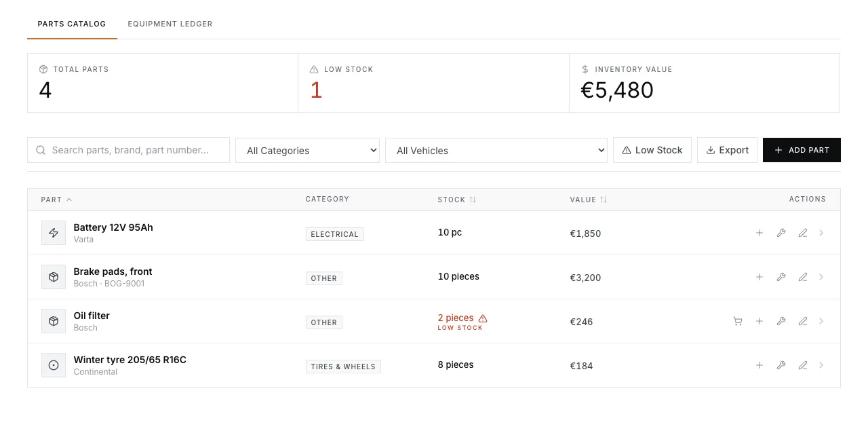
Task: Click the box icon beside Brake pads, front
Action: tap(54, 277)
